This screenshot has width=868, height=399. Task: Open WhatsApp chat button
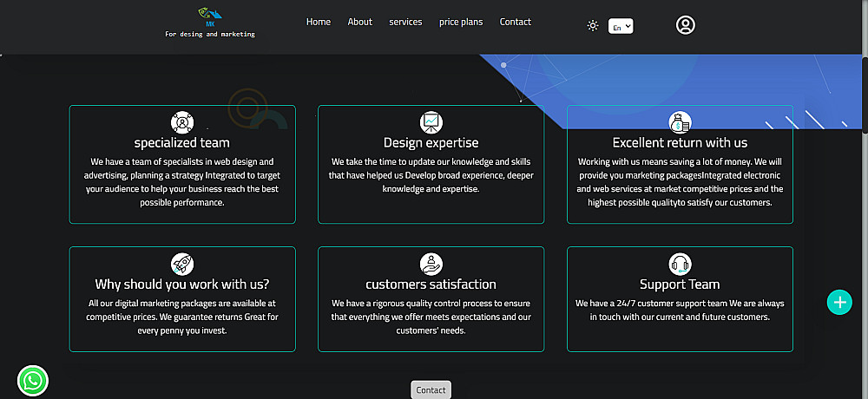(x=33, y=381)
